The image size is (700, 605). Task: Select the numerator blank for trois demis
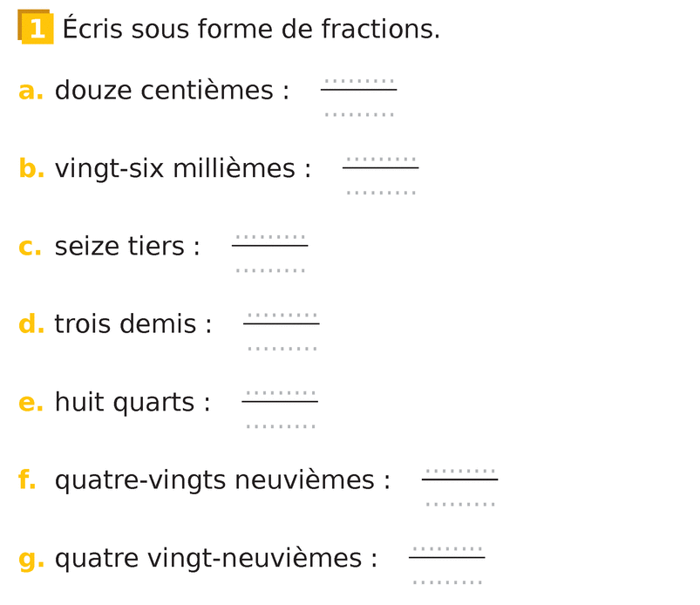(282, 316)
